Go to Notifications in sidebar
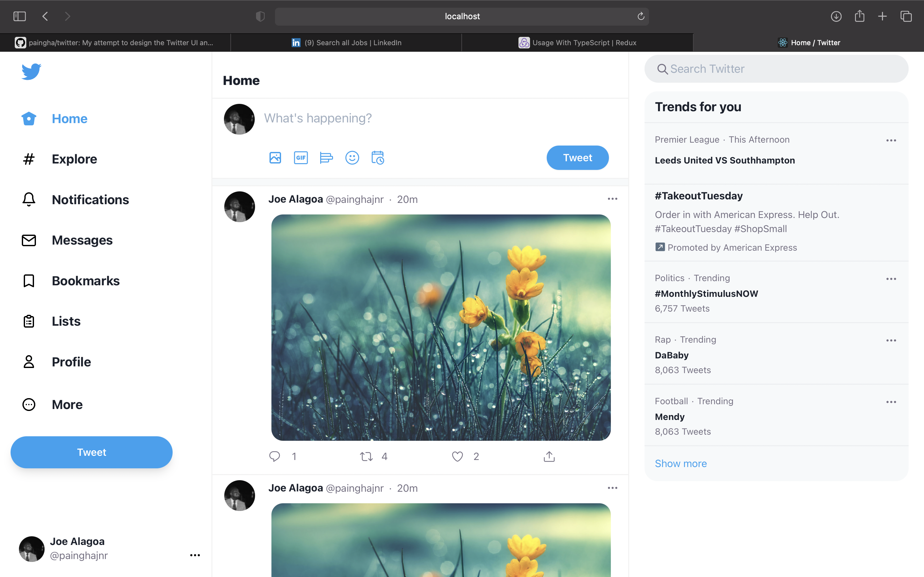The width and height of the screenshot is (924, 577). (x=90, y=200)
